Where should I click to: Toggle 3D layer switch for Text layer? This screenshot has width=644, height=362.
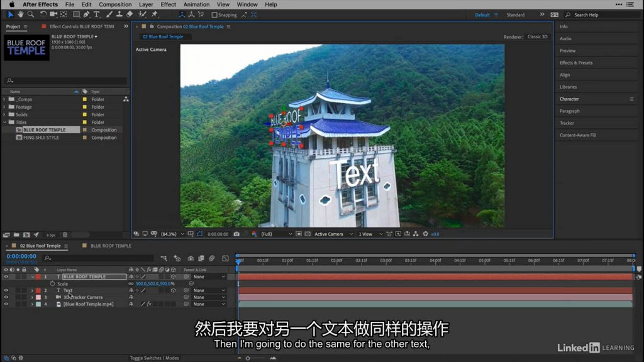174,290
